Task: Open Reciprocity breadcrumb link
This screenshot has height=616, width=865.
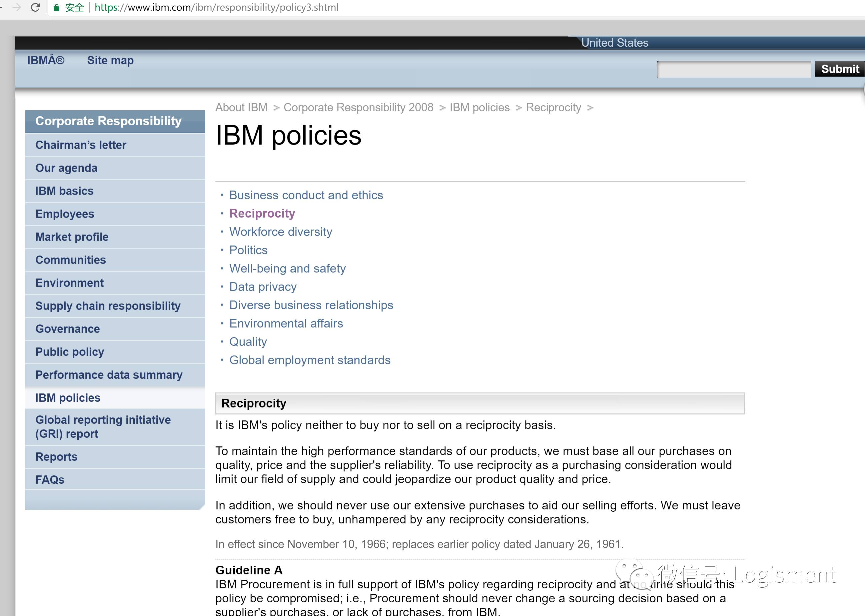Action: [553, 107]
